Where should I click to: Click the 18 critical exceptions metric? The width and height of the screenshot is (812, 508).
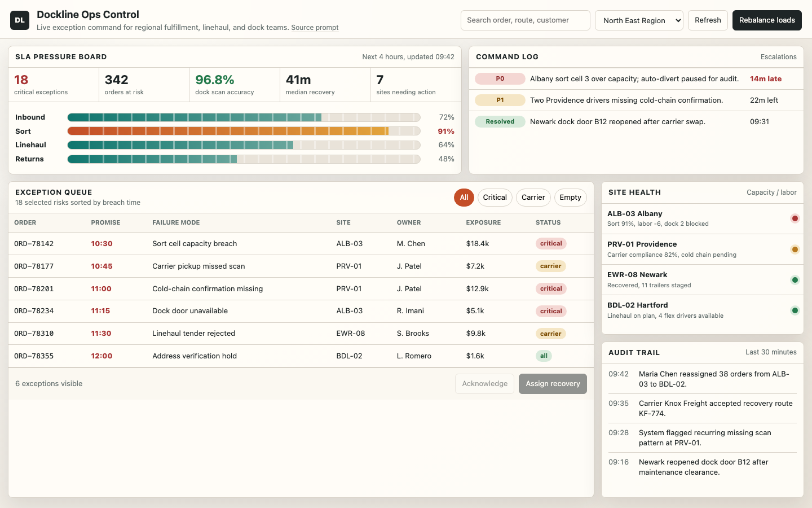pyautogui.click(x=54, y=85)
